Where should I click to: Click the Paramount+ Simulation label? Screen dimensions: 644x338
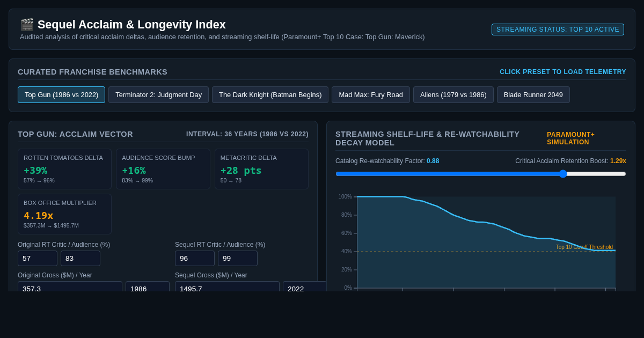pos(571,138)
